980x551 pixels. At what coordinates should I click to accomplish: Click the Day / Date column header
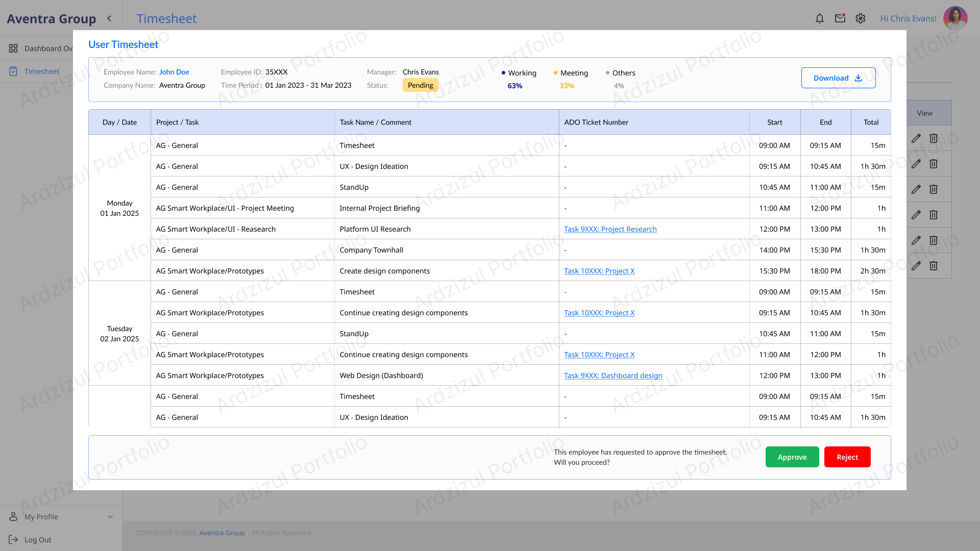pyautogui.click(x=119, y=122)
